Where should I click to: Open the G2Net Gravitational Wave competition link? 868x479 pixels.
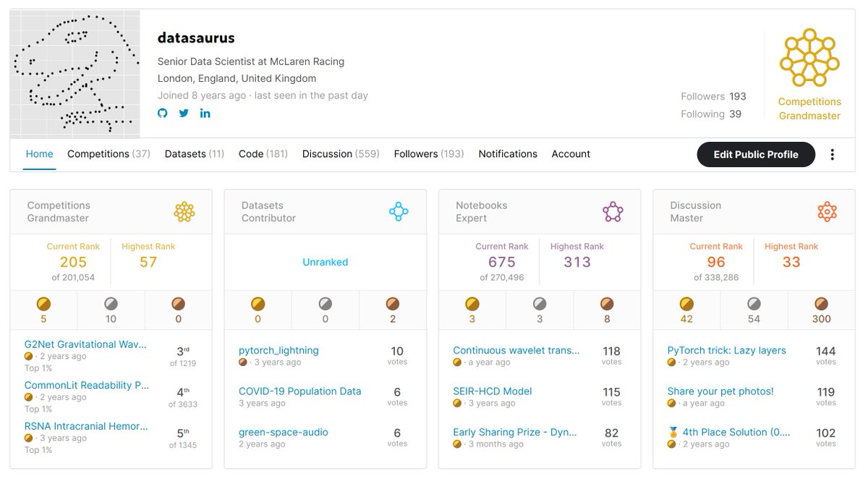tap(85, 345)
